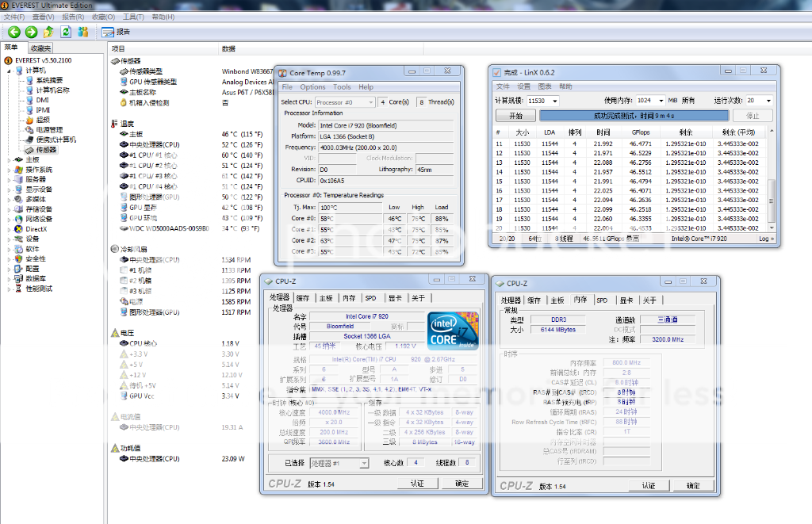Switch to SPD tab in left CPU-Z window

[x=370, y=298]
